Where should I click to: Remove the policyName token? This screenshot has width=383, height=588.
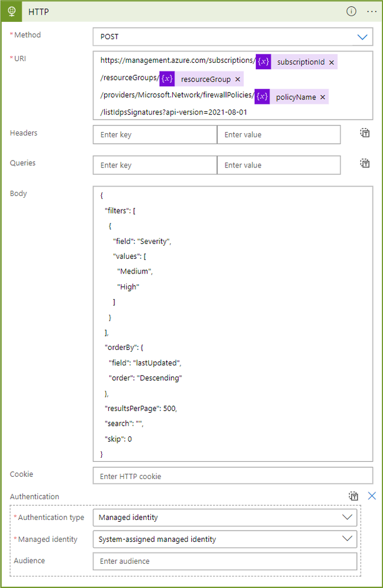(323, 98)
